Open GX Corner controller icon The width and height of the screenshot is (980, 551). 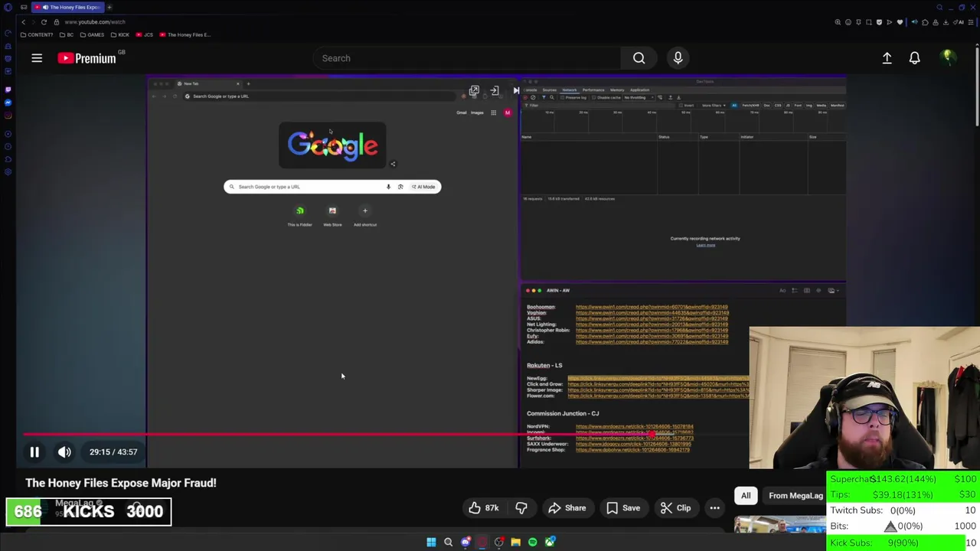(x=24, y=7)
